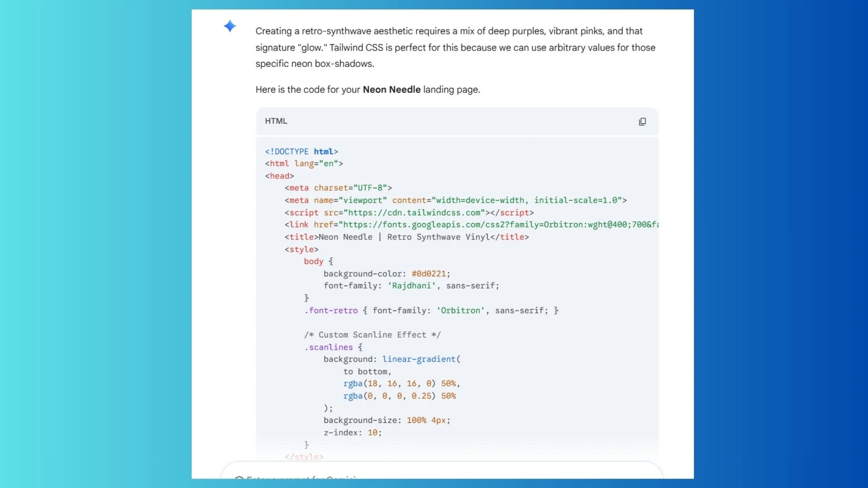The width and height of the screenshot is (868, 488).
Task: Click the icon inside the prompt input bar
Action: 240,480
